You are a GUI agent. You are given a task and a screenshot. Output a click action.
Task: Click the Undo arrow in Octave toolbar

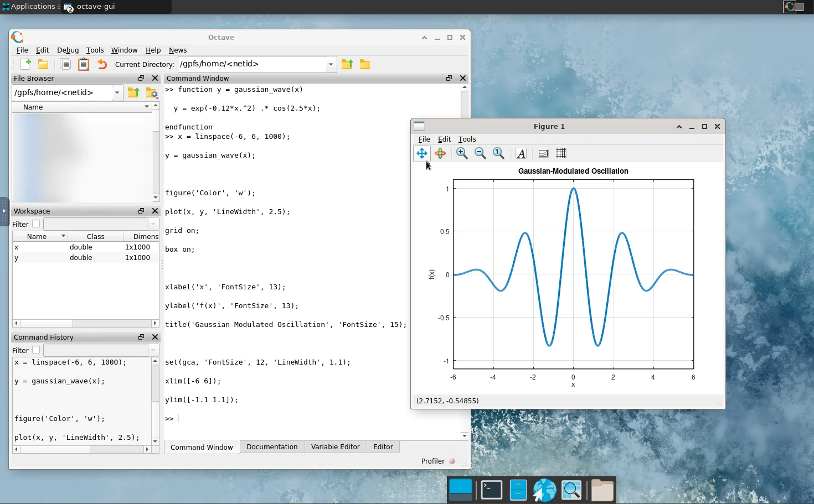click(x=102, y=64)
